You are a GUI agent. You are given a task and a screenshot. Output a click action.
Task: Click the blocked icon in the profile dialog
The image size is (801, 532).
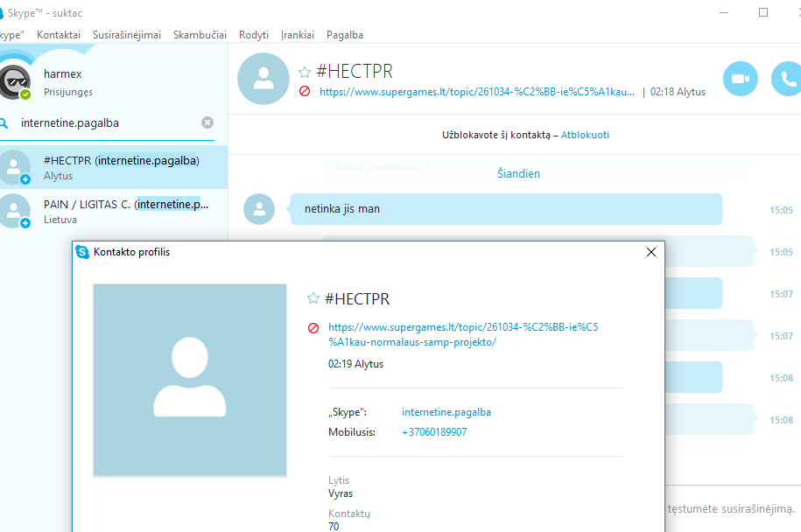(313, 328)
